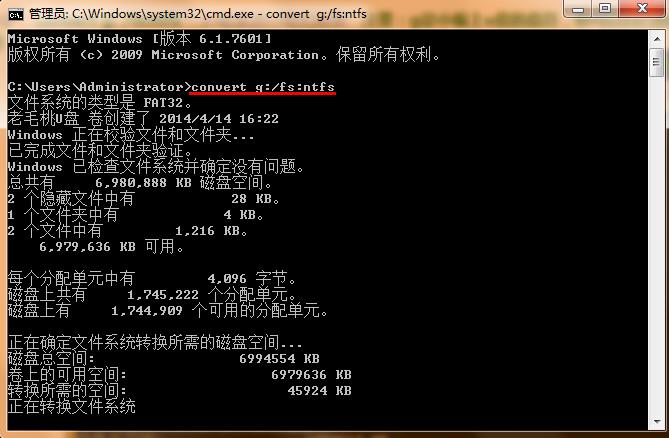Screen dimensions: 669x438
Task: Click the scrollbar up arrow
Action: tap(657, 39)
